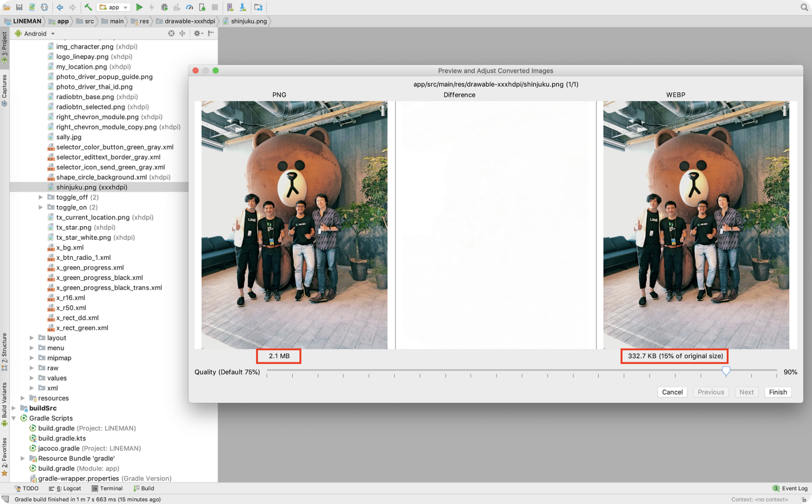Click the Finish button
Viewport: 812px width, 504px height.
pos(778,392)
